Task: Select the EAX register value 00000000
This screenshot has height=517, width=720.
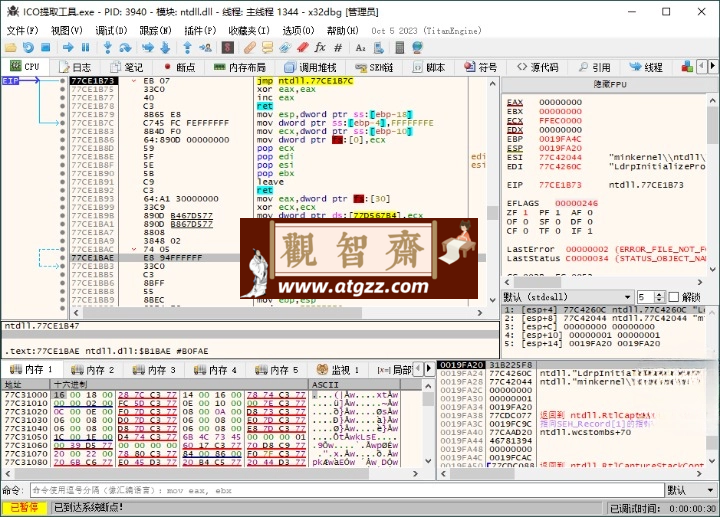Action: tap(560, 102)
